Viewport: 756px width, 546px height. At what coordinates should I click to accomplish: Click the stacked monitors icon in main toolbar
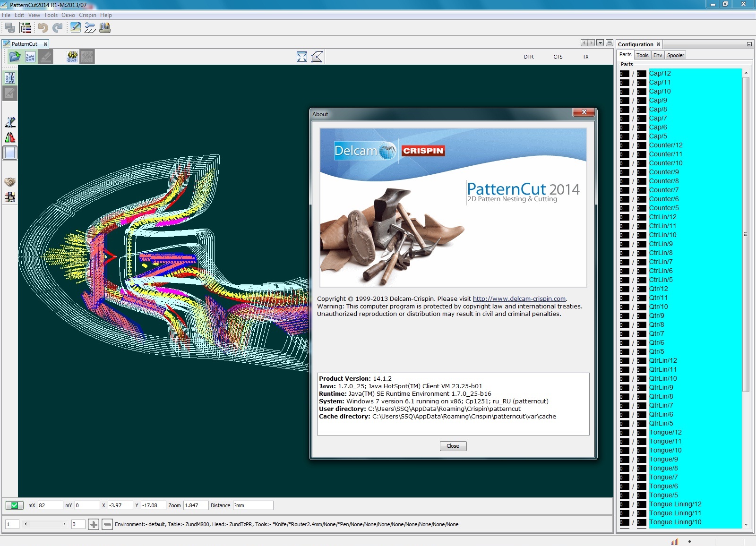(x=10, y=28)
